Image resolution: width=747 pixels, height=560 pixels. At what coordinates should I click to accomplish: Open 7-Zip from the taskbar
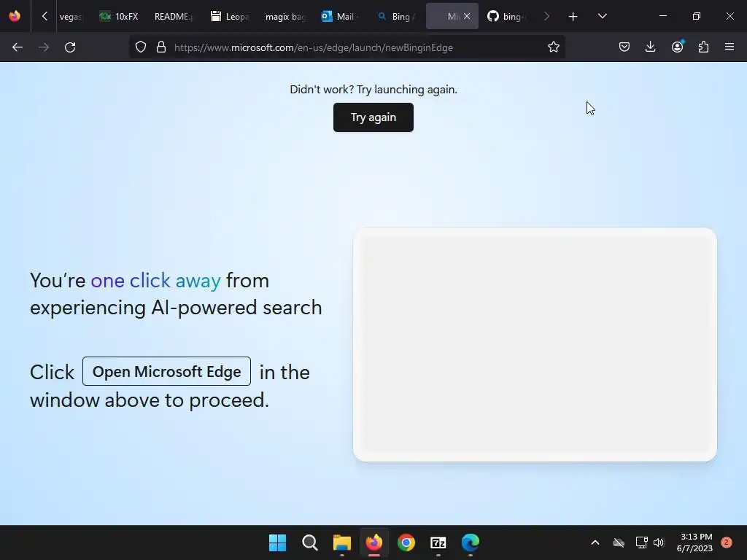pos(438,542)
